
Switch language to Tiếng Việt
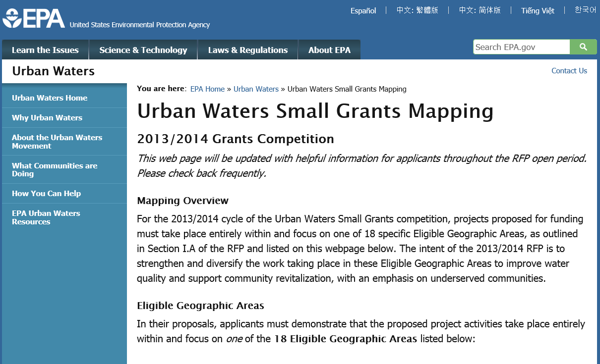pyautogui.click(x=538, y=11)
